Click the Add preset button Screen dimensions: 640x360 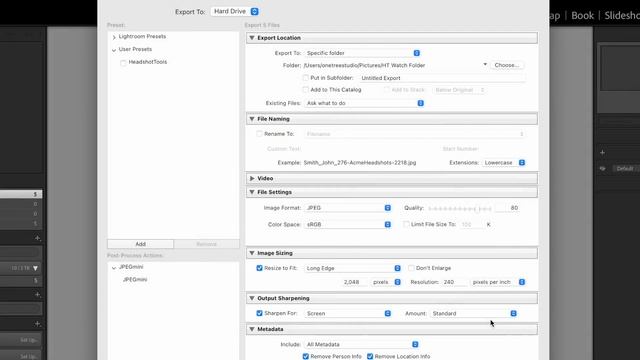(x=140, y=244)
